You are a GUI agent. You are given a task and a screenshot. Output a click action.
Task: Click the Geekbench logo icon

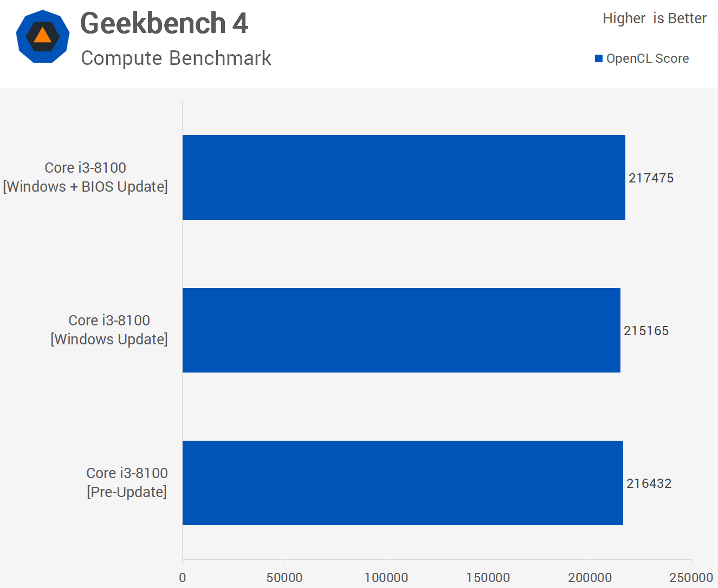[x=43, y=36]
